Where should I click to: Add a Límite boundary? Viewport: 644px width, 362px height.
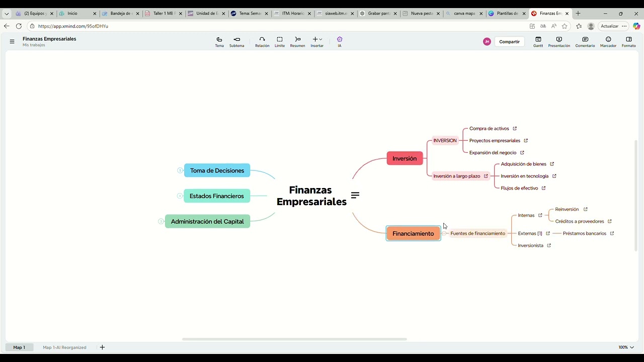click(280, 42)
